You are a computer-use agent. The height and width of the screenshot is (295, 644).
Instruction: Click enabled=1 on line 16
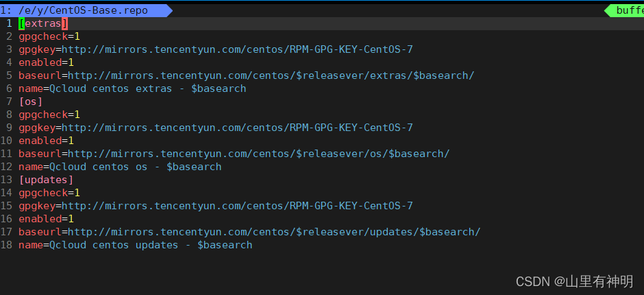click(x=46, y=219)
